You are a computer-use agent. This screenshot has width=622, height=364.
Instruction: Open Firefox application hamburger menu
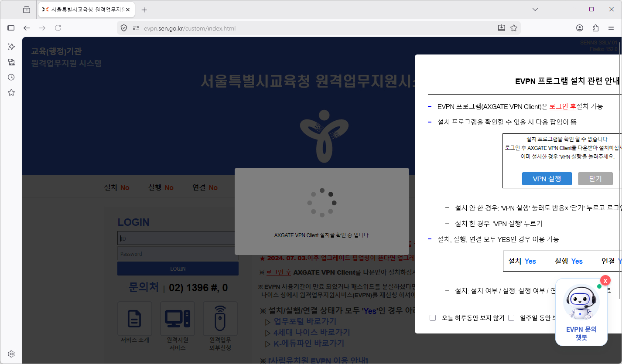click(611, 28)
